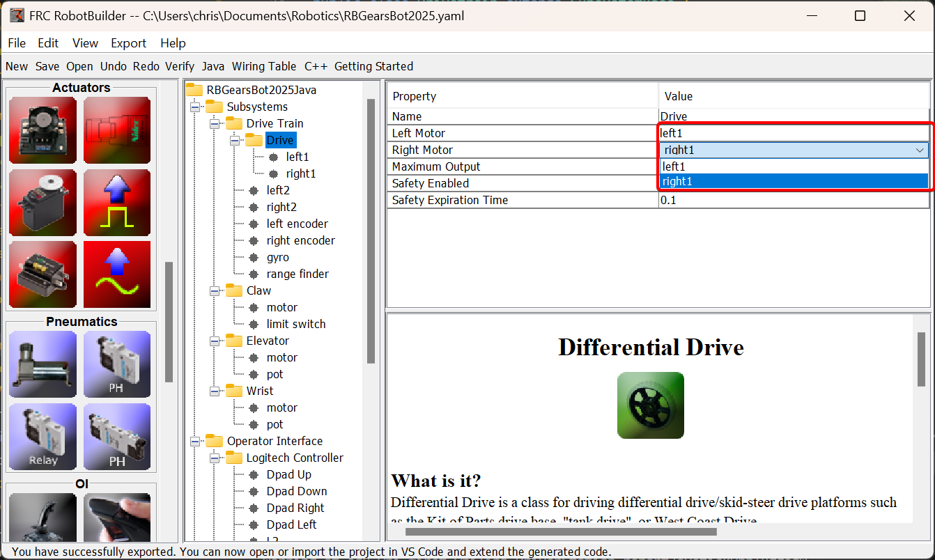Edit the Safety Expiration Time value field
Image resolution: width=935 pixels, height=560 pixels.
pyautogui.click(x=794, y=200)
